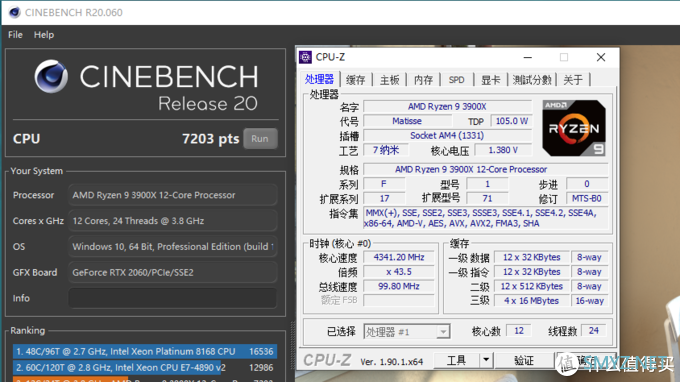
Task: Click the 工具 button in CPU-Z
Action: (456, 360)
